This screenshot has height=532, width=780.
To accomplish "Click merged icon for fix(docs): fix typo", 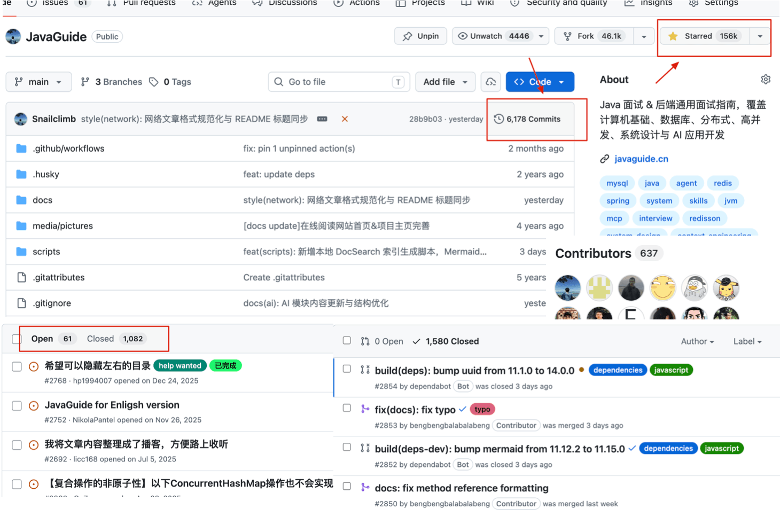I will tap(365, 409).
